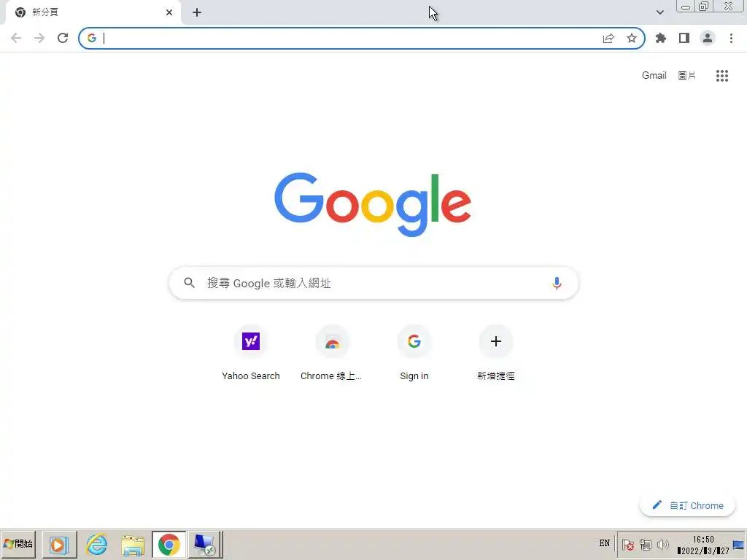Open the volume speaker tray icon
Viewport: 747px width, 560px height.
(662, 544)
